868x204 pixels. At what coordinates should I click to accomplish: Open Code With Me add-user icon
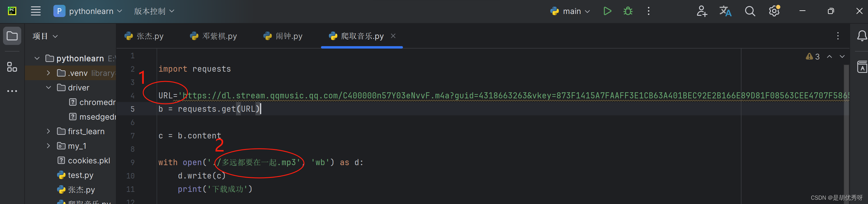[701, 11]
